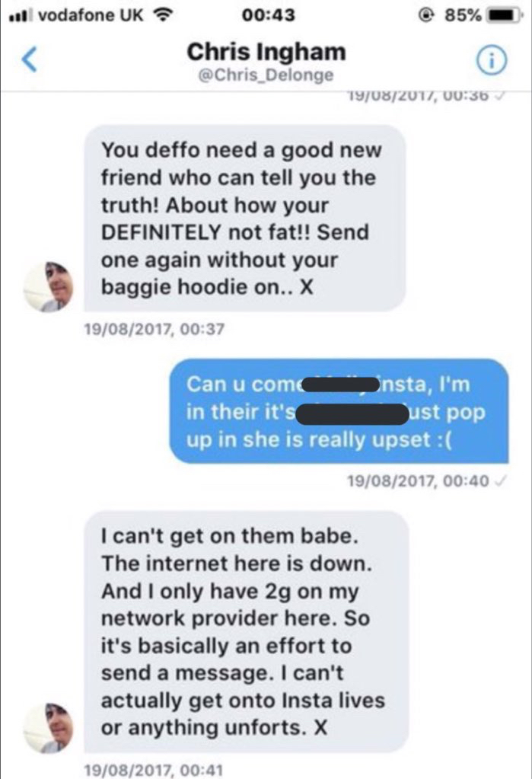
Task: Tap the 00:43 status bar clock
Action: [268, 15]
